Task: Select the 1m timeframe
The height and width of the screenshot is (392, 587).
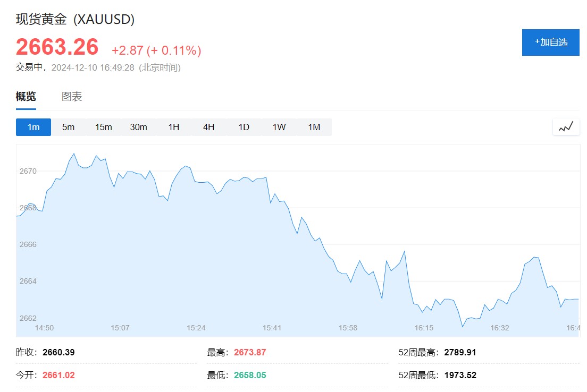Action: click(33, 127)
